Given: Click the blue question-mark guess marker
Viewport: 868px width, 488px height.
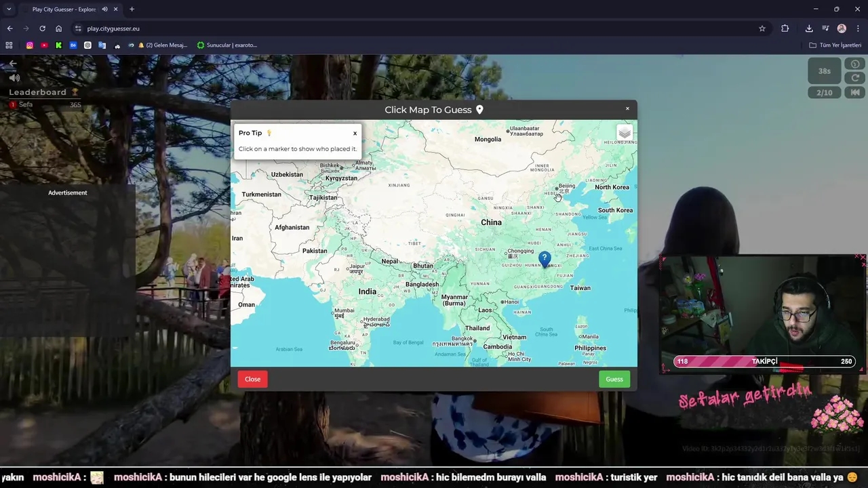Looking at the screenshot, I should click(545, 259).
